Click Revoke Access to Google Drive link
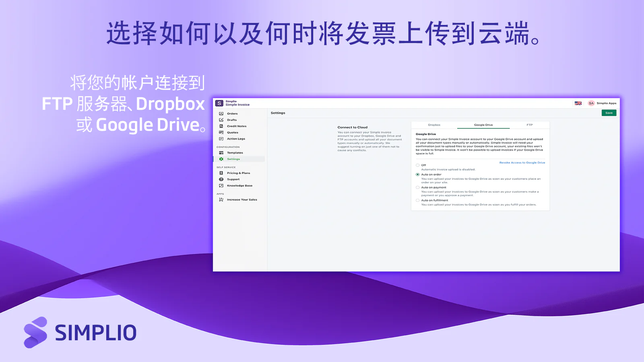The image size is (644, 362). click(x=522, y=162)
